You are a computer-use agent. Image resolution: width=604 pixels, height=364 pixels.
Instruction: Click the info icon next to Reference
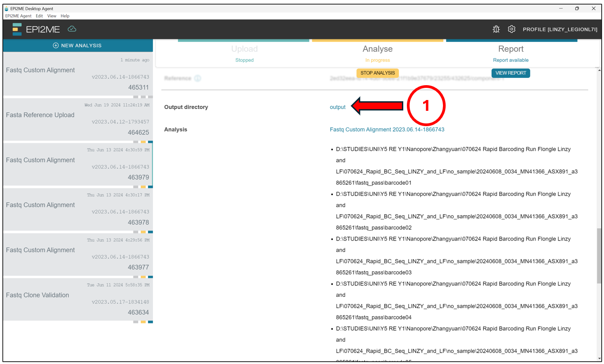(198, 78)
